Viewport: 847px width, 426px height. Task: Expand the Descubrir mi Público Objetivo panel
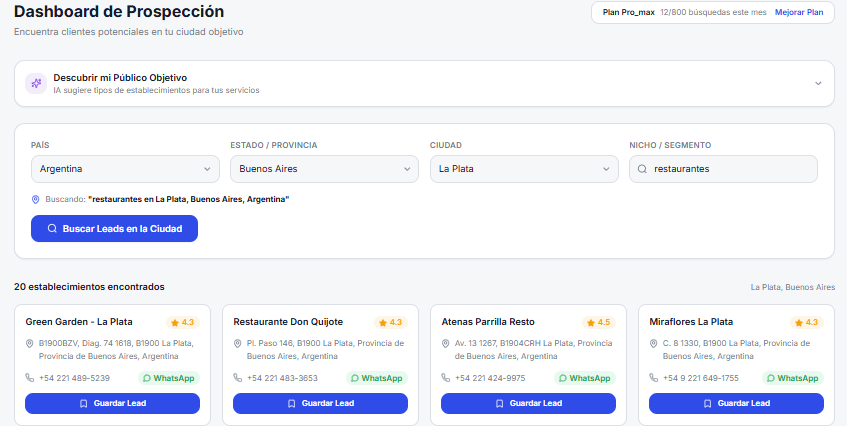click(818, 84)
